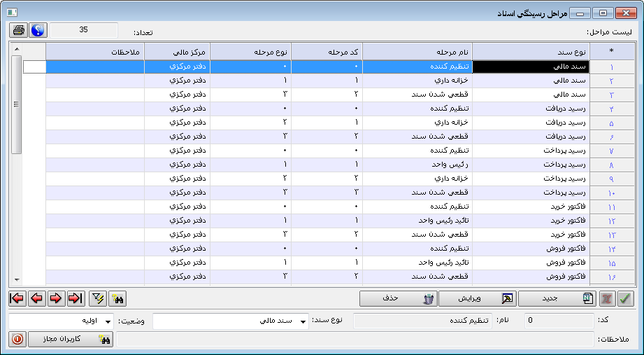This screenshot has width=644, height=355.
Task: Click the تعداد field showing 35
Action: click(x=83, y=30)
